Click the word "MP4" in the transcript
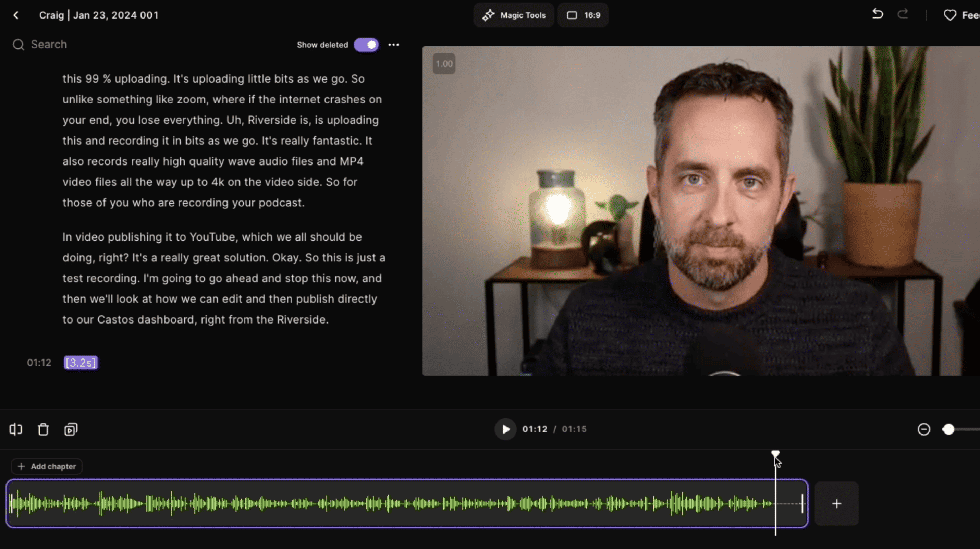The width and height of the screenshot is (980, 549). click(351, 161)
